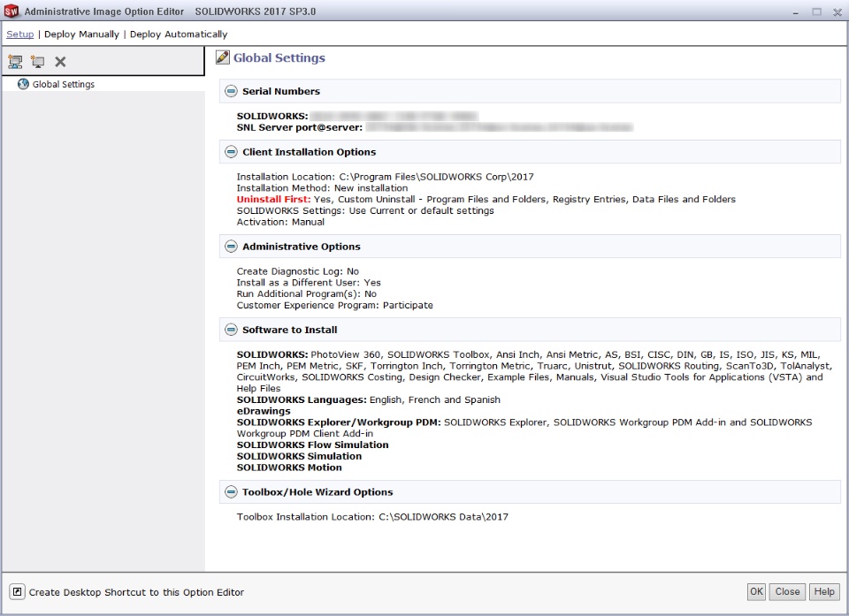Collapse the Toolbox/Hole Wizard Options section

(x=231, y=492)
